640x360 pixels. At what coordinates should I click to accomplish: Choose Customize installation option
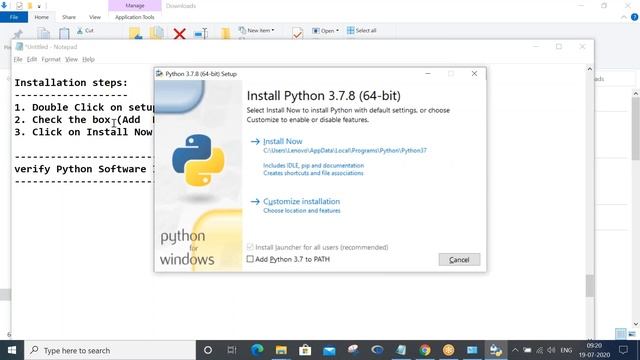(x=301, y=201)
